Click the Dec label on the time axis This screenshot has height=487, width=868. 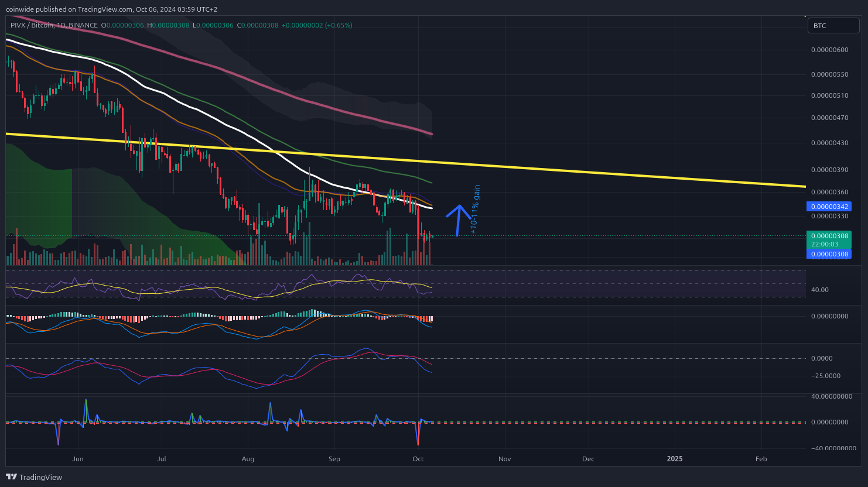point(588,459)
